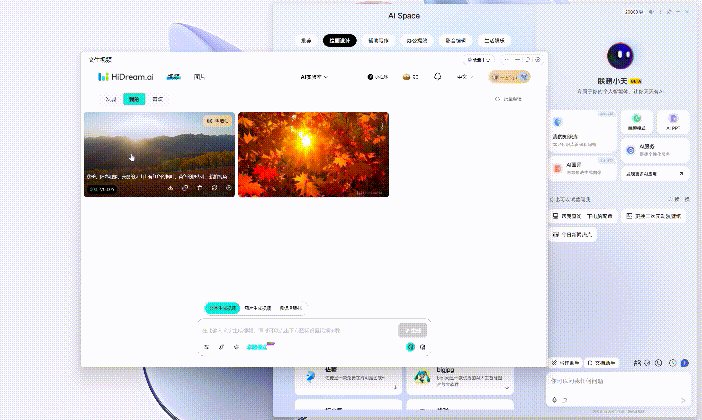Switch to the blue-underlined nav tab beside HiDream logo
The width and height of the screenshot is (702, 420).
pos(173,77)
